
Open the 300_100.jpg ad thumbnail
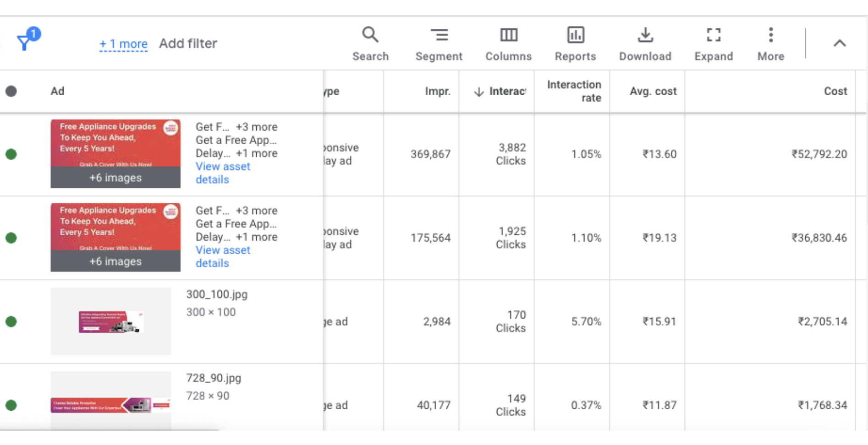click(110, 322)
